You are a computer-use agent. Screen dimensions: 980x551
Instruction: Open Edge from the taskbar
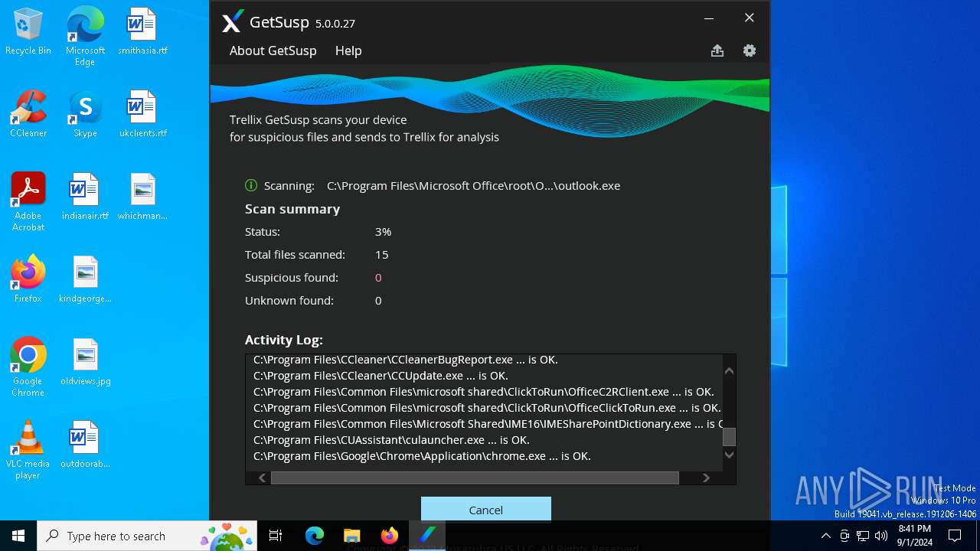click(315, 536)
